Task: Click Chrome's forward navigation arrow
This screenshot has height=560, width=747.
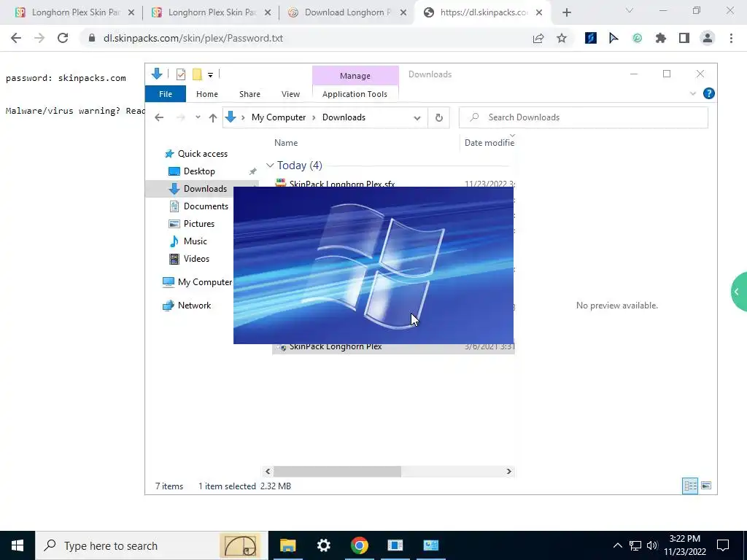Action: 39,38
